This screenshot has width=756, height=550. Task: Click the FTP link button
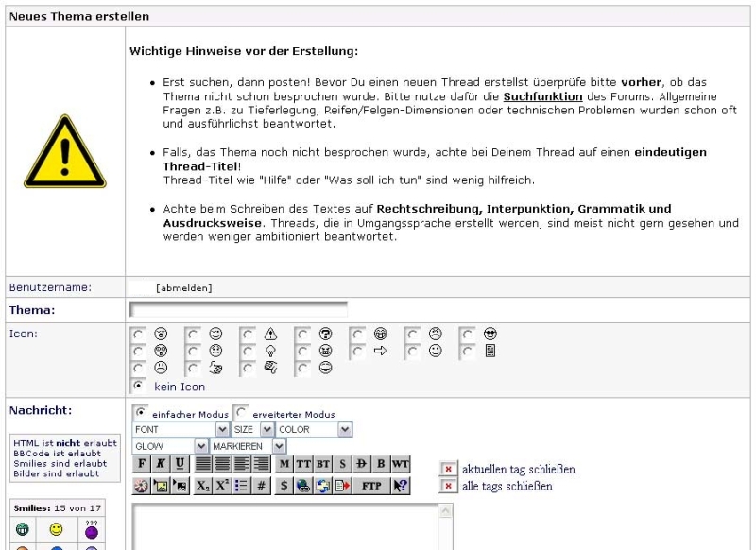point(371,486)
